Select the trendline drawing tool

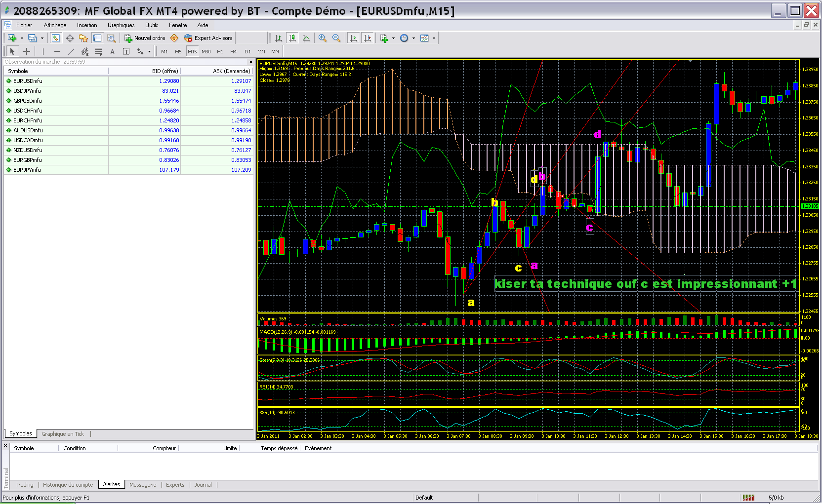tap(71, 51)
